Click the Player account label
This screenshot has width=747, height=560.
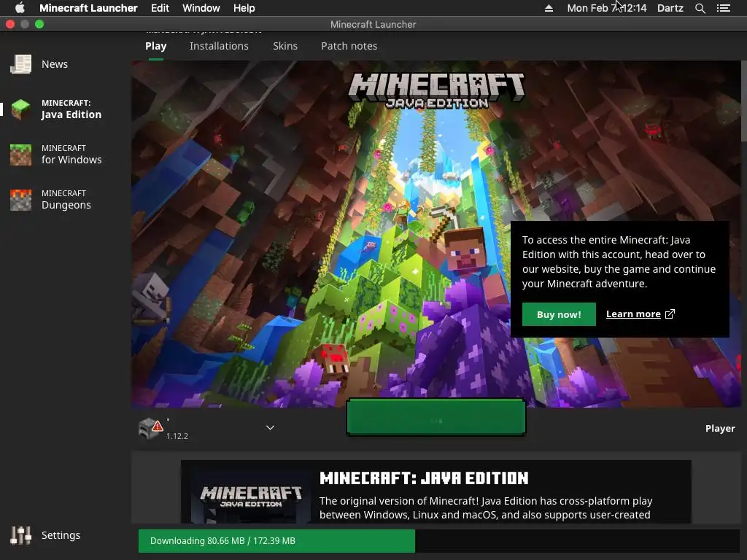pyautogui.click(x=720, y=428)
